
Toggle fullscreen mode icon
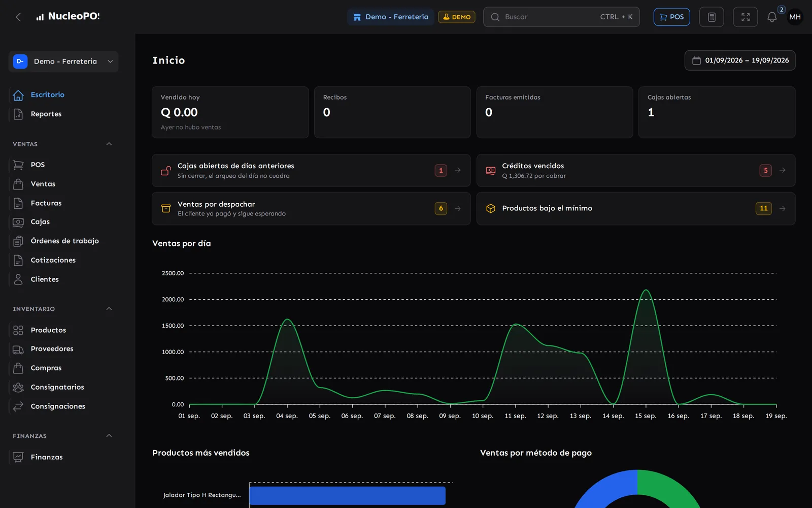(746, 17)
